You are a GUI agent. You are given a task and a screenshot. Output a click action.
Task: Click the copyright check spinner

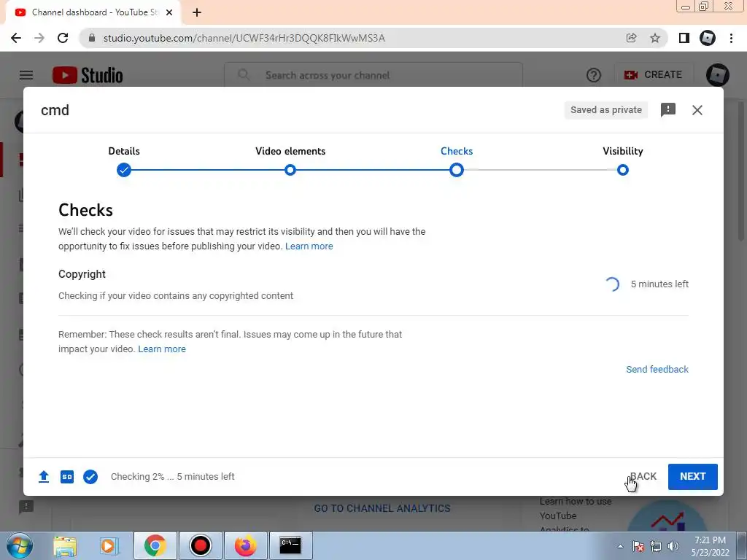tap(612, 284)
